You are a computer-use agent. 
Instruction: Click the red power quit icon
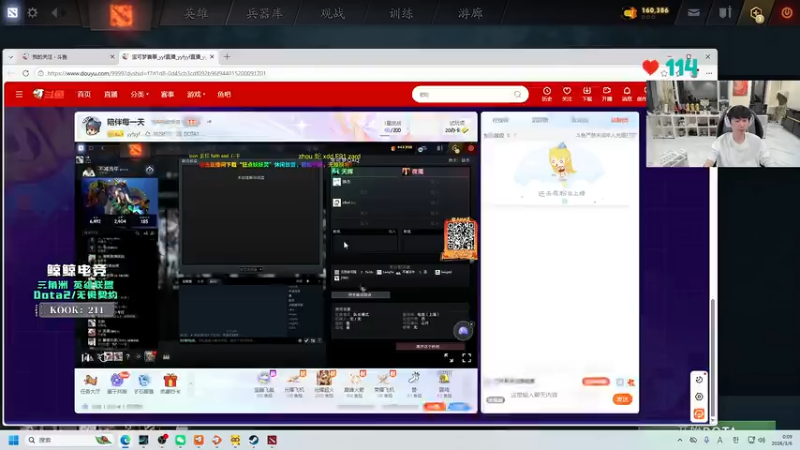pyautogui.click(x=787, y=13)
